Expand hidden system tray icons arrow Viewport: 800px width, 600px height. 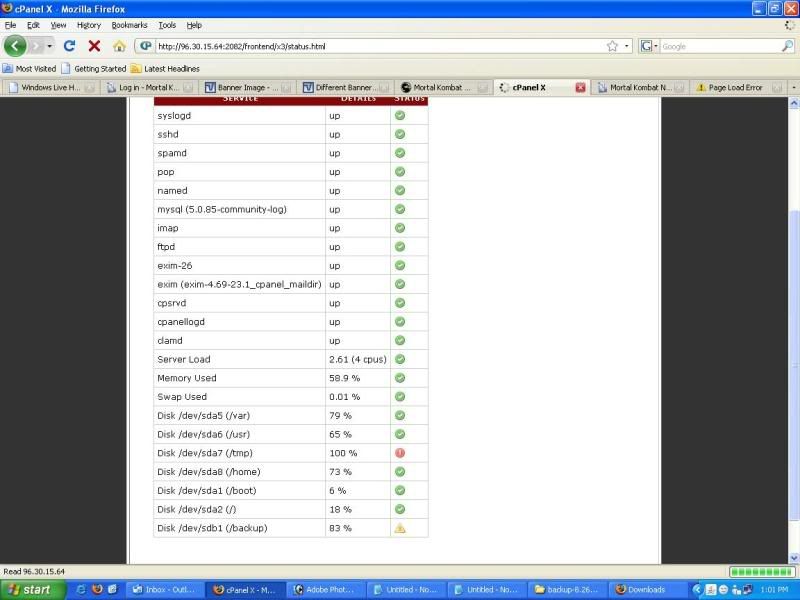696,590
